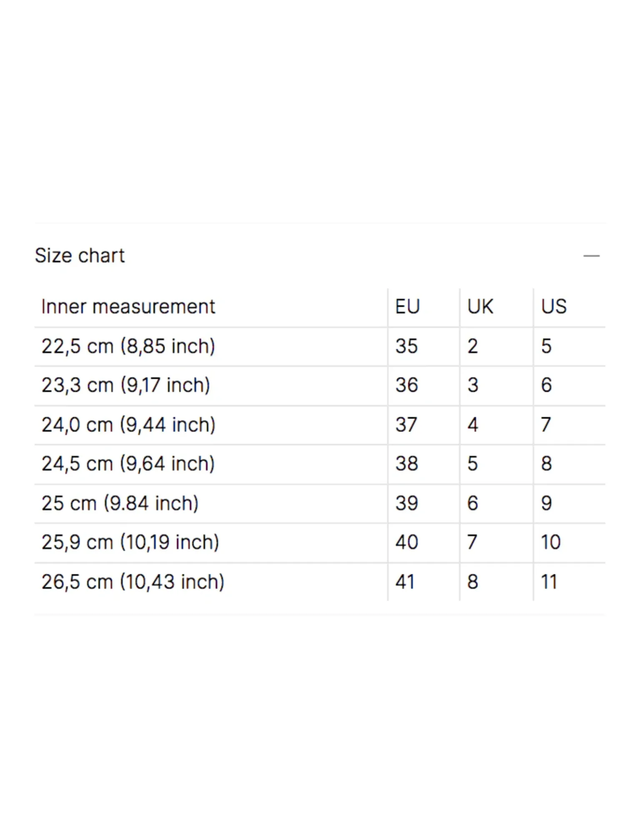Click the 25,9 cm (10,19 inch) measurement
This screenshot has width=644, height=834.
click(x=130, y=543)
